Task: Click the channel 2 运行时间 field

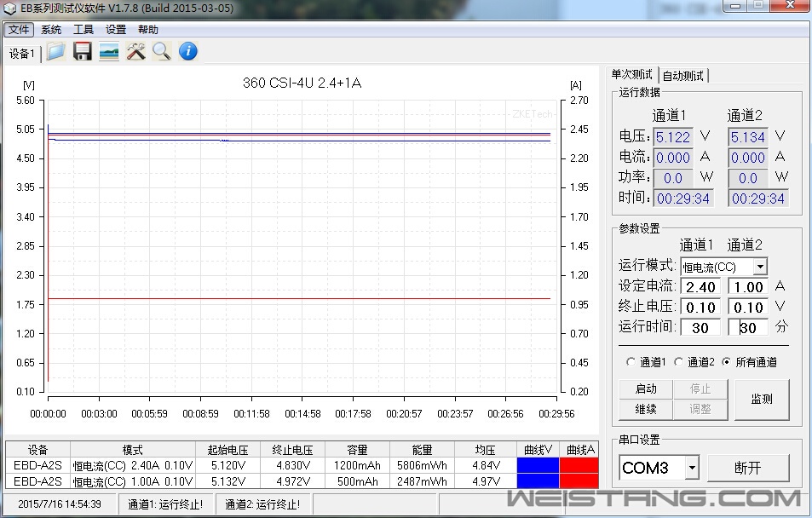Action: (x=748, y=327)
